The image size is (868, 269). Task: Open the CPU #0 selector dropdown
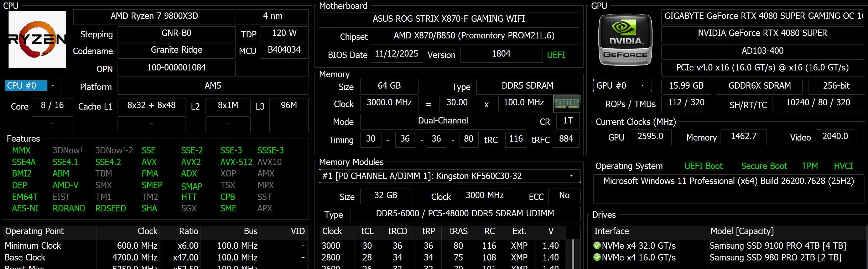pyautogui.click(x=53, y=85)
